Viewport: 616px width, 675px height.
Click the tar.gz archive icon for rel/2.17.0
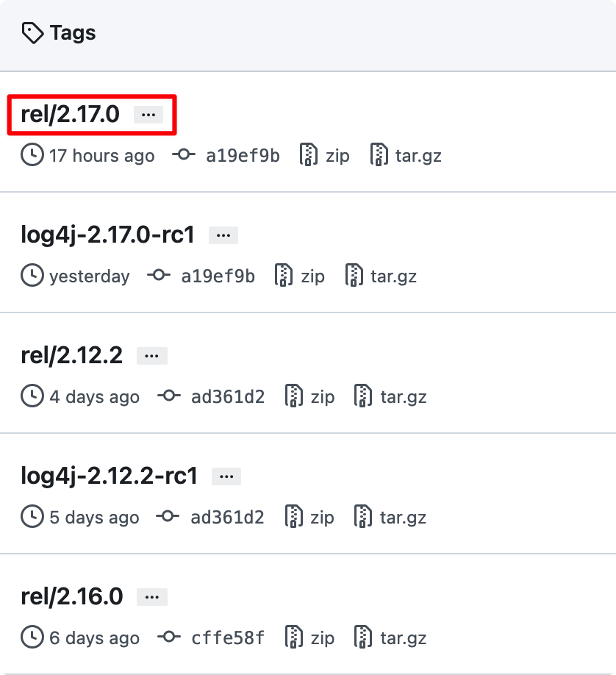(379, 155)
